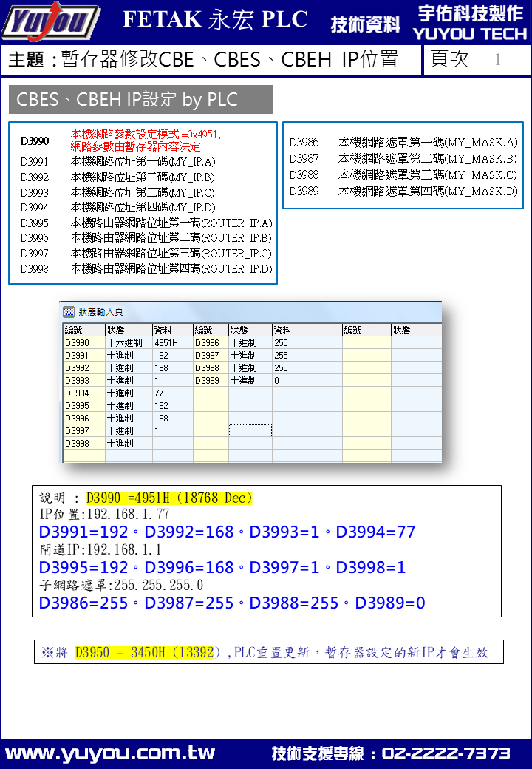Click the data value 168 for D3992
The width and height of the screenshot is (532, 769).
coord(172,367)
